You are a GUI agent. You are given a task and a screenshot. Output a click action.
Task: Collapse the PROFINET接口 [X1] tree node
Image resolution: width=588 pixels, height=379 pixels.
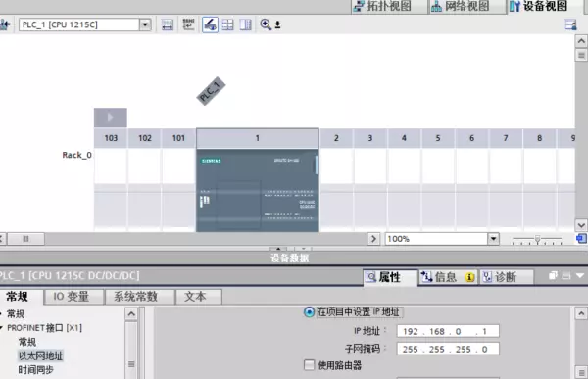coord(1,328)
